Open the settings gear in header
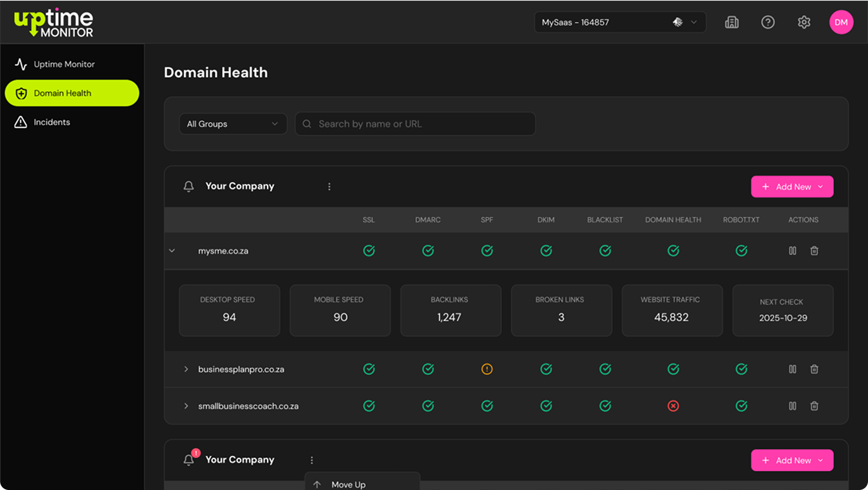This screenshot has height=490, width=868. (804, 22)
